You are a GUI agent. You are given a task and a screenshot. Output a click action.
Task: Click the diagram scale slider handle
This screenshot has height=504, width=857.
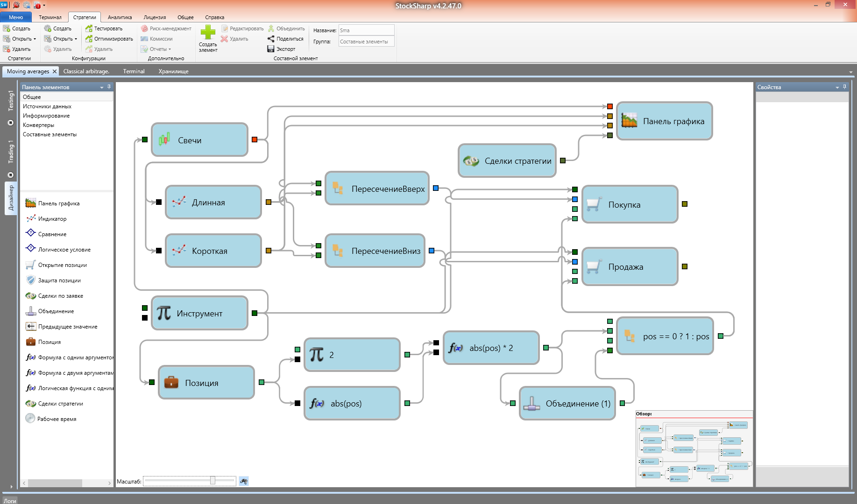212,481
